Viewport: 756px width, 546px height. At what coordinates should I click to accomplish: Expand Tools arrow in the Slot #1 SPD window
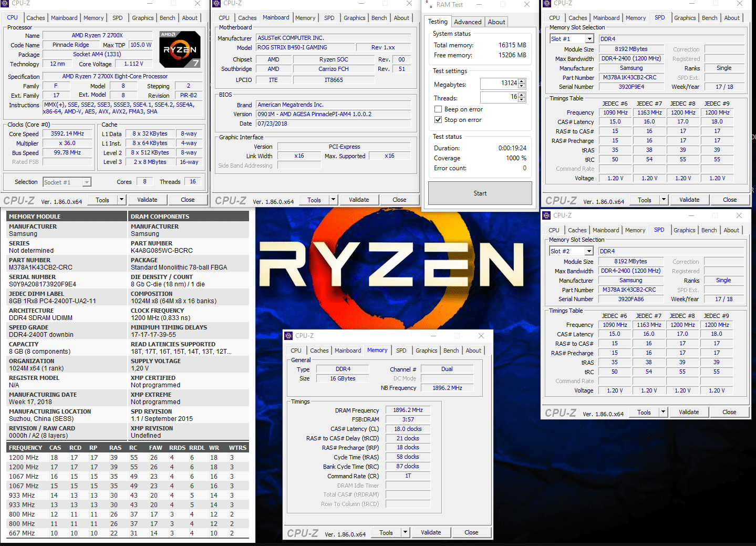pyautogui.click(x=664, y=200)
